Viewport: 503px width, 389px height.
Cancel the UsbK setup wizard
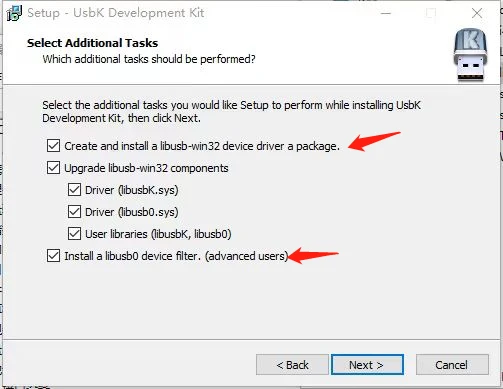tap(452, 365)
